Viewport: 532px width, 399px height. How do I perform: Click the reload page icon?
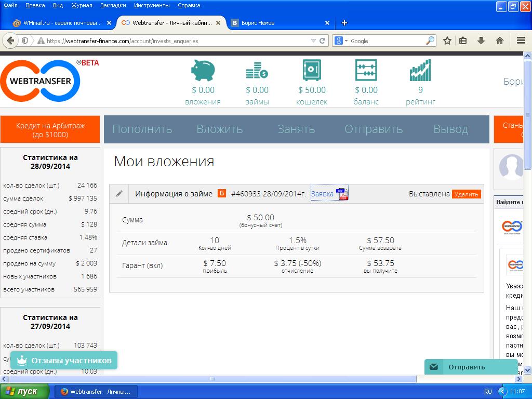pos(322,41)
